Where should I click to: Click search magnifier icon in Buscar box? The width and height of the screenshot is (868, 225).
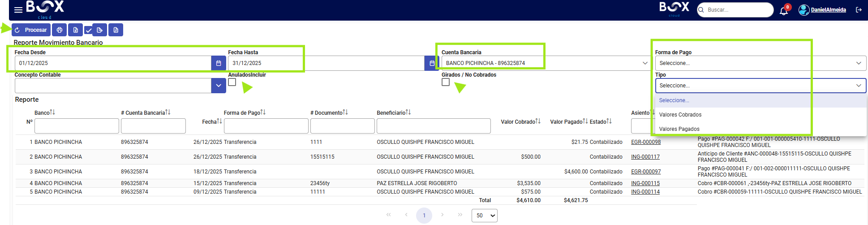(701, 10)
